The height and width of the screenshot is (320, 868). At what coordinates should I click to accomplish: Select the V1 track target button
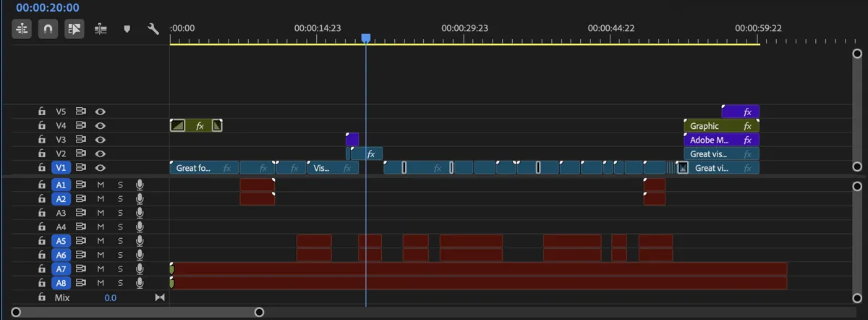click(x=61, y=167)
